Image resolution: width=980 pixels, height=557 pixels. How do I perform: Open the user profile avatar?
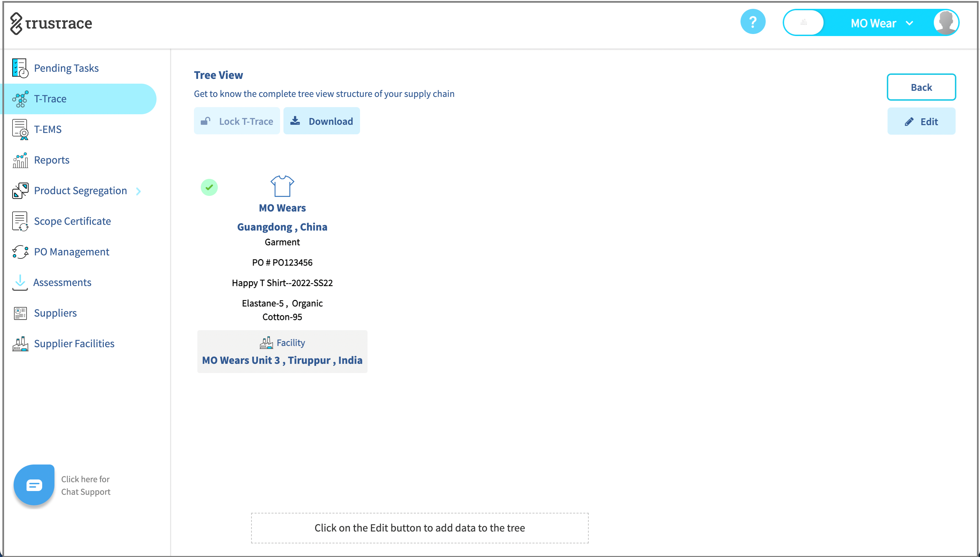[x=945, y=22]
